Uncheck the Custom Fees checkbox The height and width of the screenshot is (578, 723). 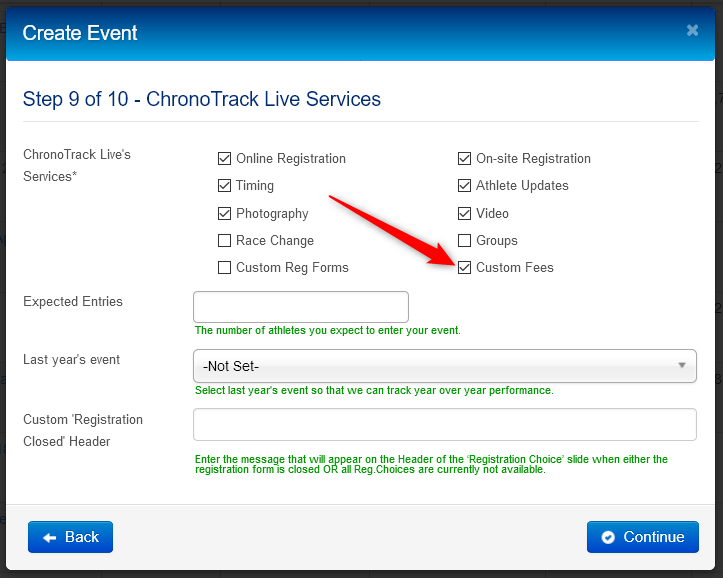point(464,268)
